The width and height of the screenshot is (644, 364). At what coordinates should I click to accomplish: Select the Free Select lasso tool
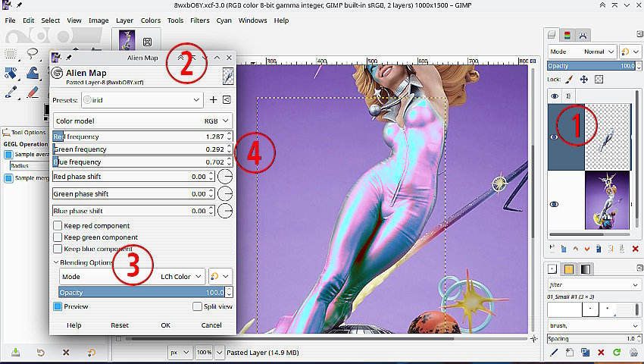point(33,54)
